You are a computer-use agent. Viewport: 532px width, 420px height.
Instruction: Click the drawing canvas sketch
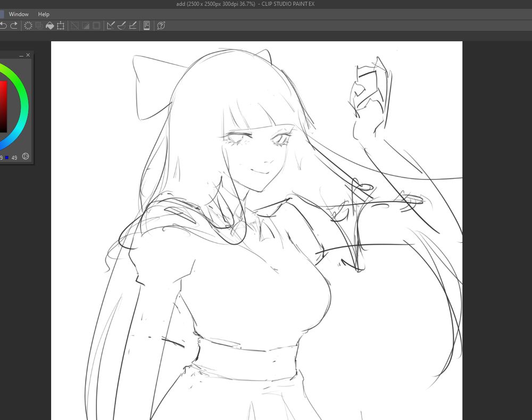pyautogui.click(x=256, y=230)
